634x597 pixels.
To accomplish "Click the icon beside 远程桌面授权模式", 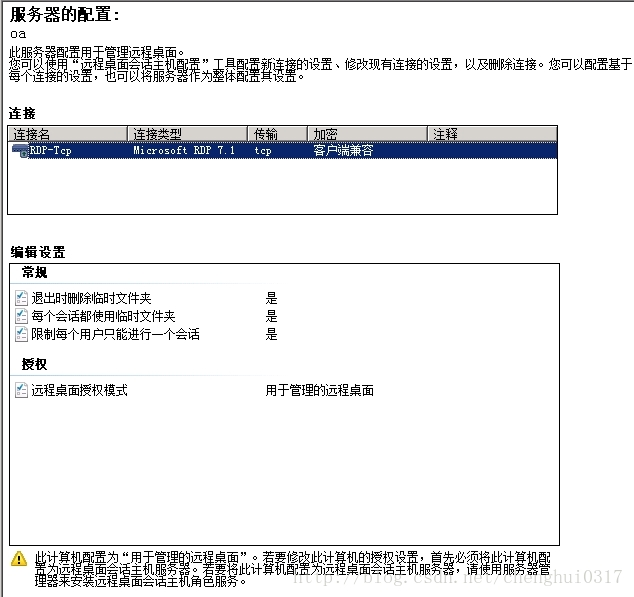I will coord(21,390).
